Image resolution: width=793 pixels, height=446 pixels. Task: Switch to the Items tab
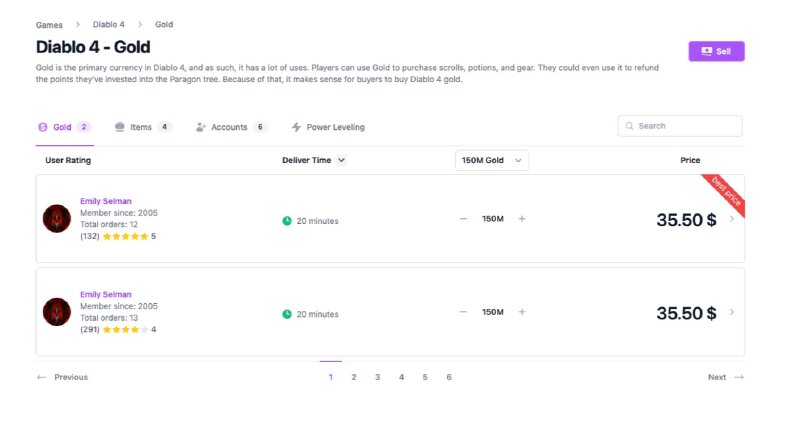click(143, 127)
